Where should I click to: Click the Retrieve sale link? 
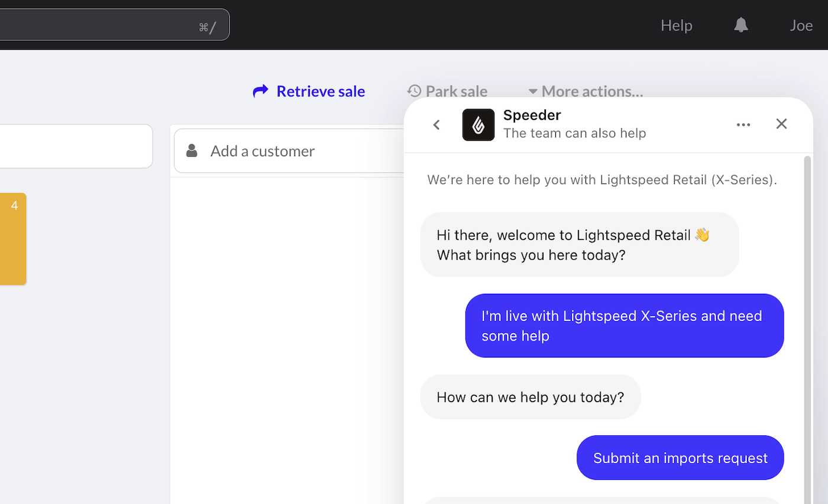(x=309, y=91)
